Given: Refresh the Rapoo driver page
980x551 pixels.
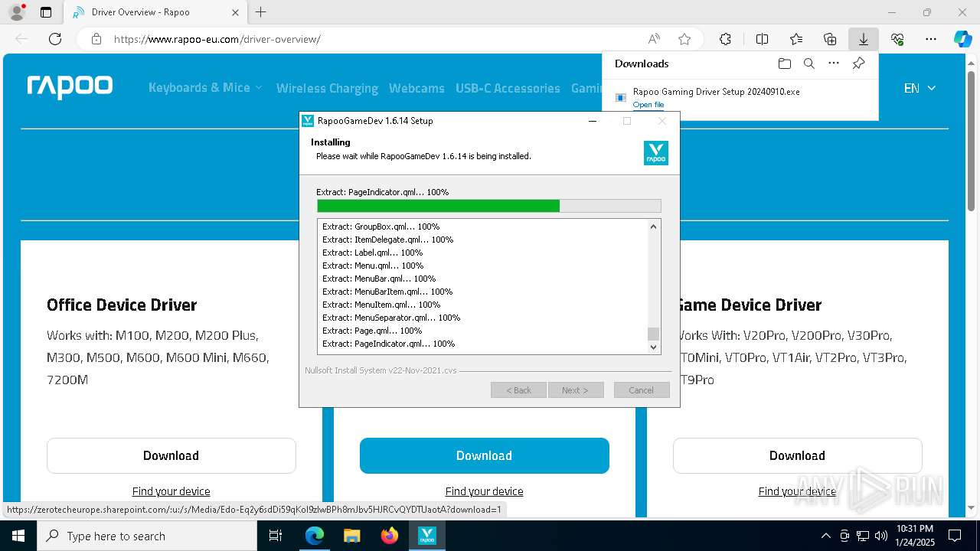Looking at the screenshot, I should pyautogui.click(x=55, y=39).
